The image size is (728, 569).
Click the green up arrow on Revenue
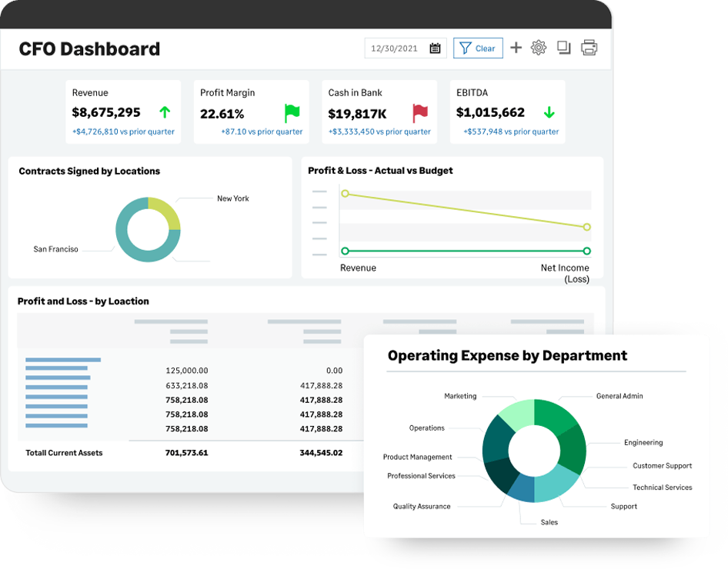pyautogui.click(x=165, y=112)
